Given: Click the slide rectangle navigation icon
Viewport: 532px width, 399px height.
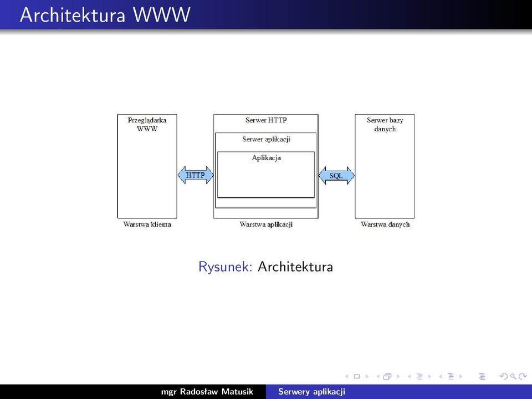Looking at the screenshot, I should [x=356, y=376].
